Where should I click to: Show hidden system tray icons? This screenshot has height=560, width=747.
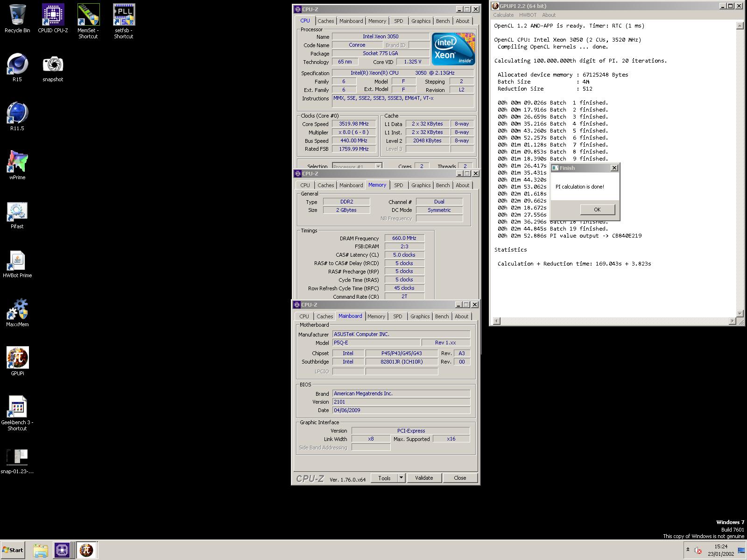[x=688, y=550]
